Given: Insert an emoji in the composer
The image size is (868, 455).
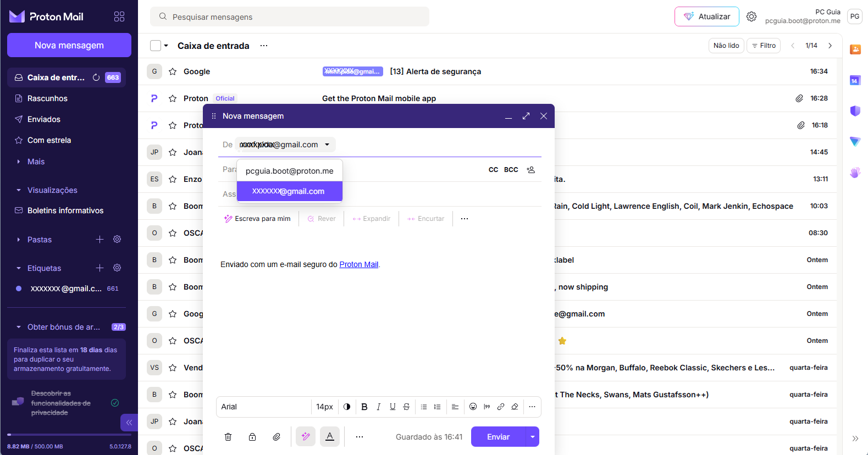Looking at the screenshot, I should pos(473,407).
